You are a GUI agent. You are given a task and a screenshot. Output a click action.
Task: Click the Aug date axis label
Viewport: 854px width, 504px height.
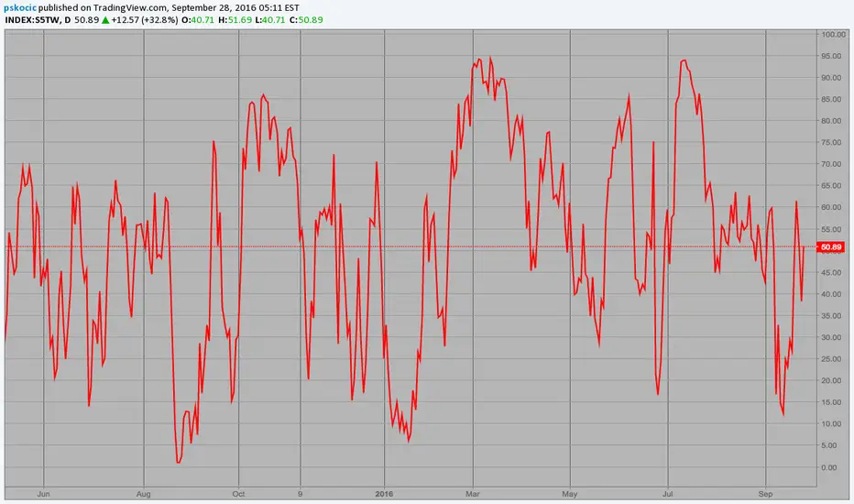click(x=143, y=494)
